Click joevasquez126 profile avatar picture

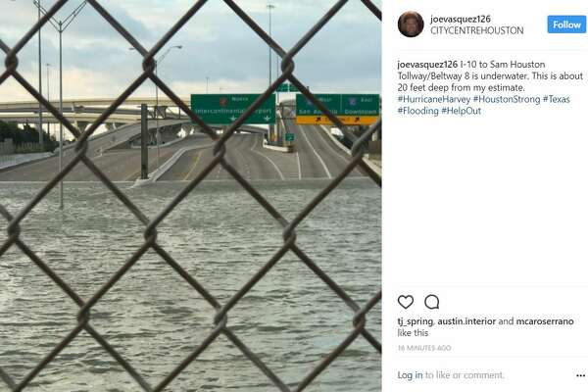[x=411, y=24]
